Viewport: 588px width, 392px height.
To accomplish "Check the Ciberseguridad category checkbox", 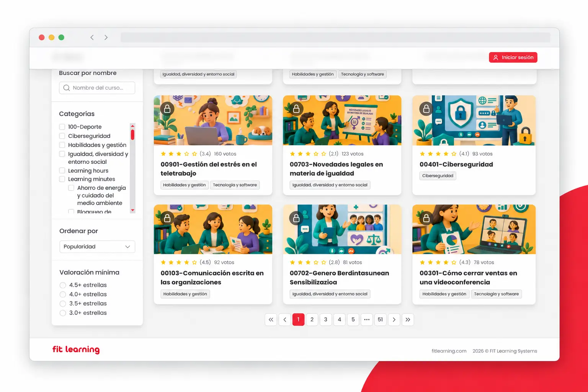I will click(x=62, y=136).
